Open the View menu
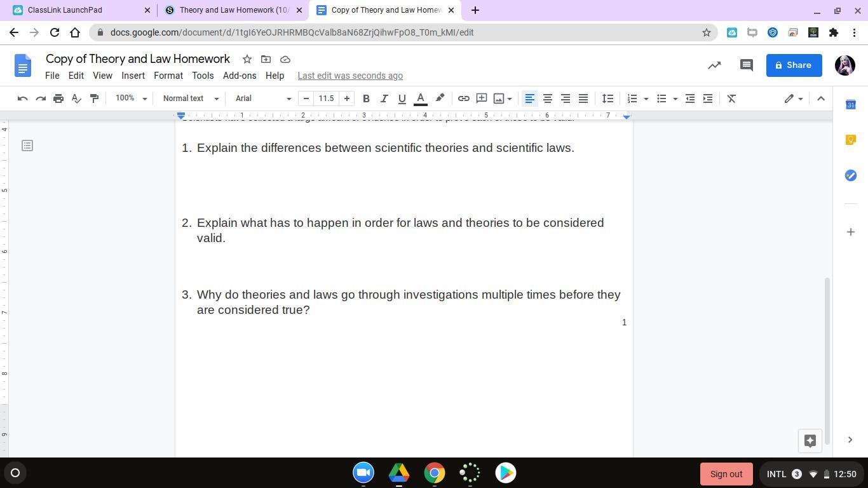The width and height of the screenshot is (868, 488). coord(102,76)
